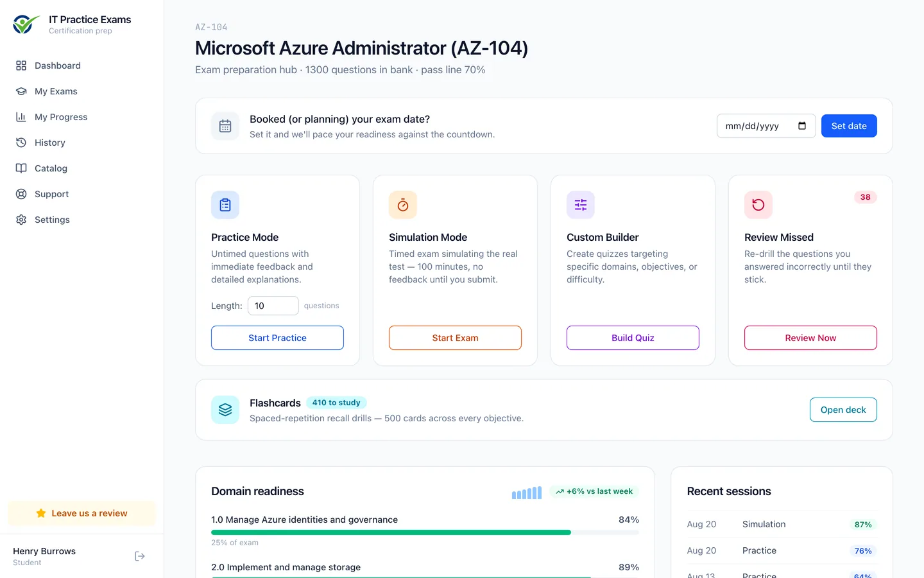Click the star icon on Leave us a review
924x578 pixels.
[41, 513]
